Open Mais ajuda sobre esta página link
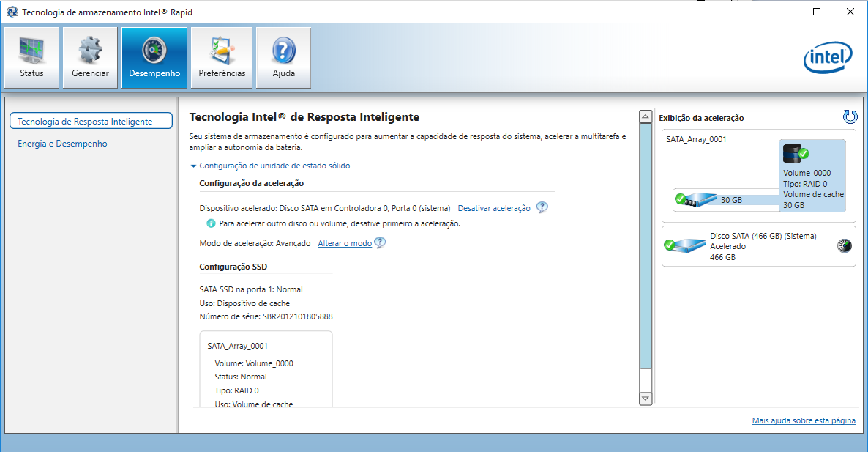 [x=804, y=420]
